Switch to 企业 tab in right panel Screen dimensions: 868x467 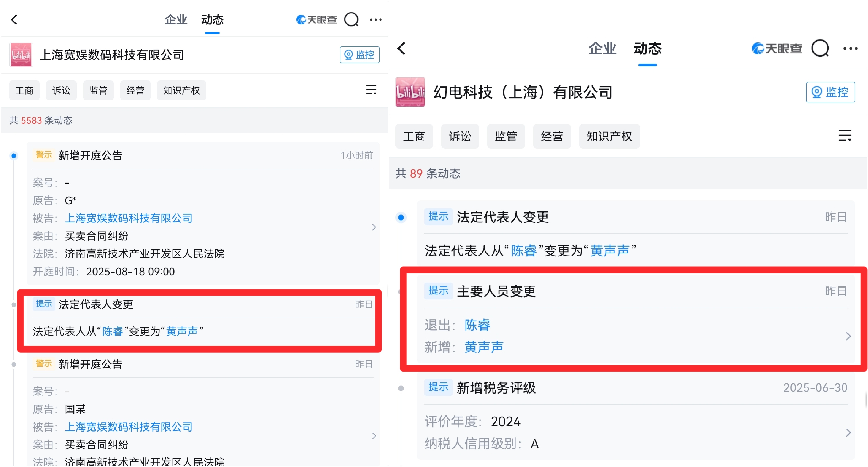602,49
